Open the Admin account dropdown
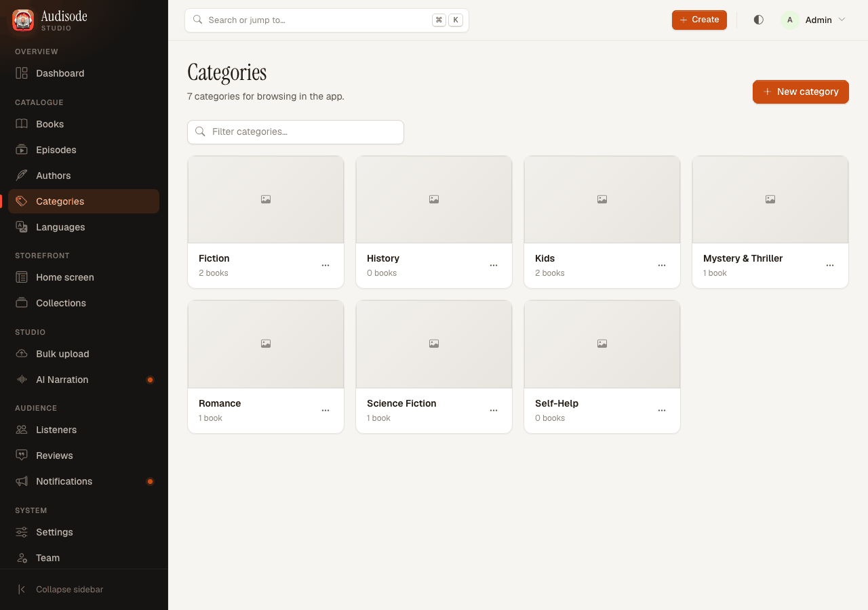This screenshot has width=868, height=610. 813,20
